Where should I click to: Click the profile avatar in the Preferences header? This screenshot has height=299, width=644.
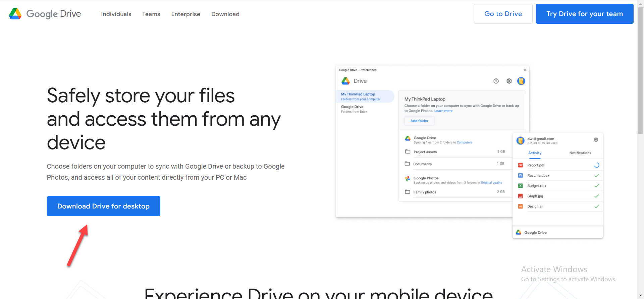point(521,81)
